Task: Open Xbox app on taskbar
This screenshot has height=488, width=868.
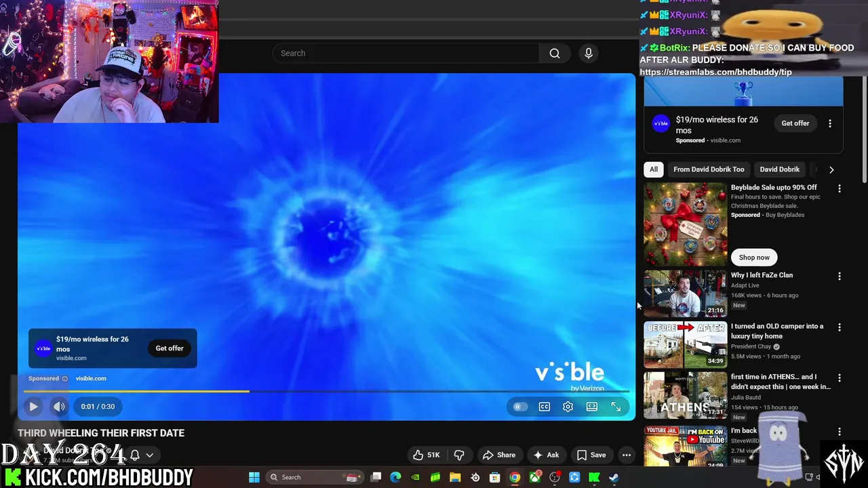Action: tap(534, 477)
